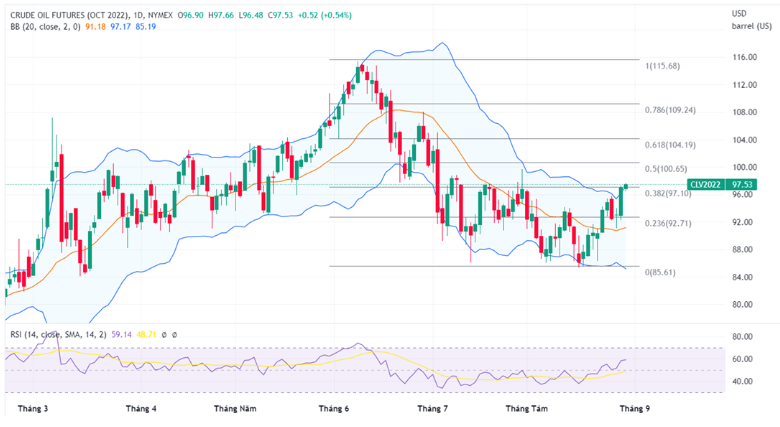The image size is (780, 427).
Task: Click the close price value C97.53
Action: point(280,15)
